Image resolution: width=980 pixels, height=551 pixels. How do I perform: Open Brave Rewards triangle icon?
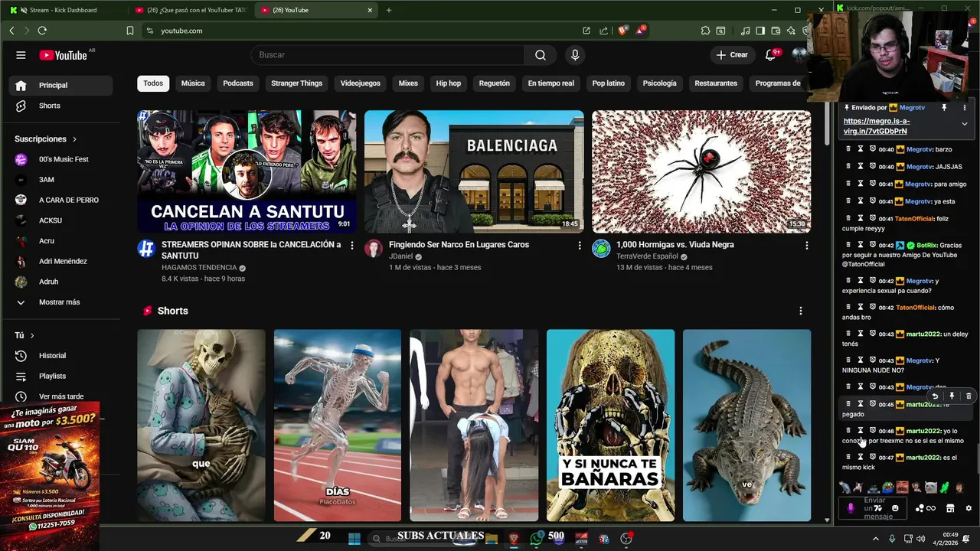click(641, 31)
